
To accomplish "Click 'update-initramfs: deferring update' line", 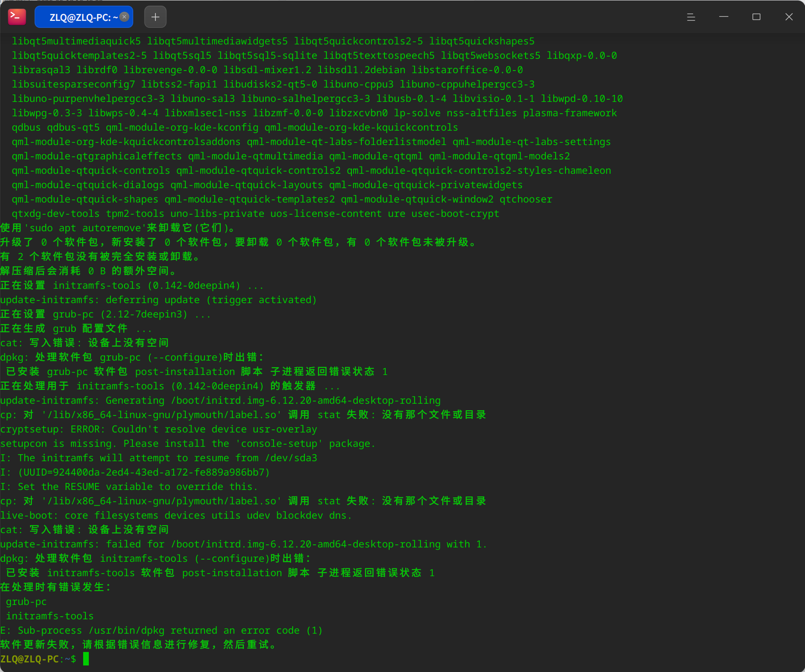I will pyautogui.click(x=158, y=300).
